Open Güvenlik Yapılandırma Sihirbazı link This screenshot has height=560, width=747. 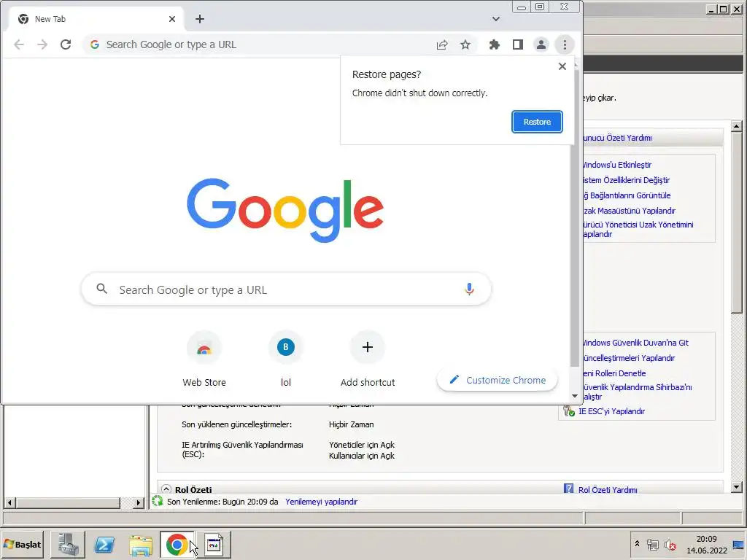(x=638, y=392)
